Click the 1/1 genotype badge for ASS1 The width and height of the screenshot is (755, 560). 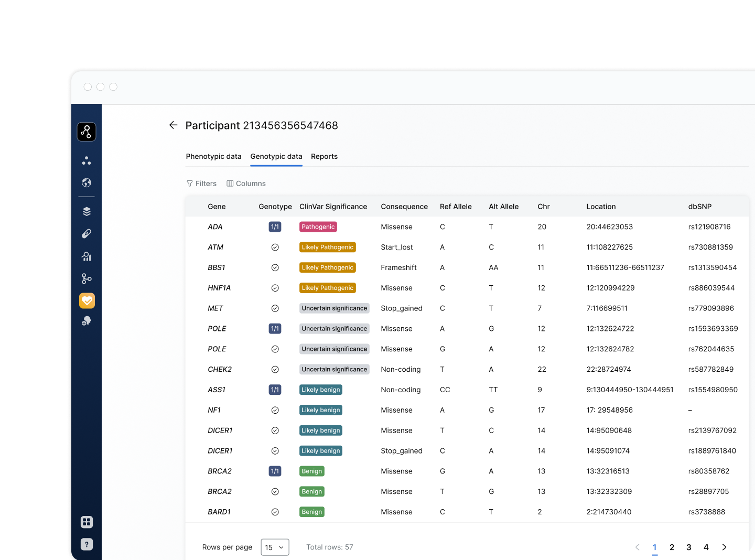275,390
